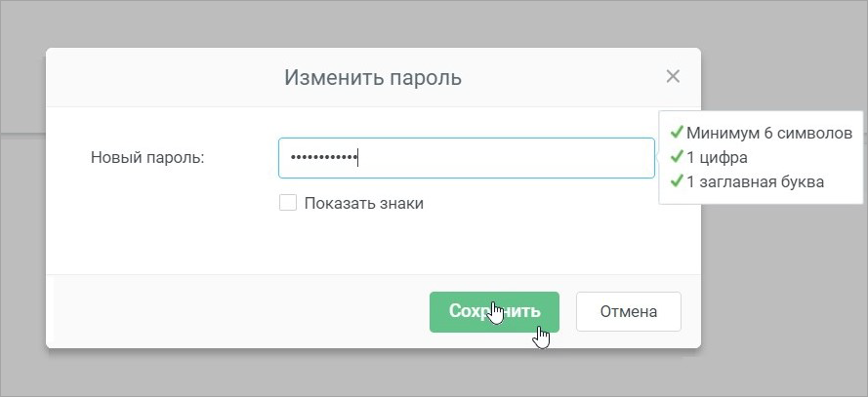Click the tooltip arrow pointing at the field
Screen dimensions: 868x397
click(x=656, y=158)
